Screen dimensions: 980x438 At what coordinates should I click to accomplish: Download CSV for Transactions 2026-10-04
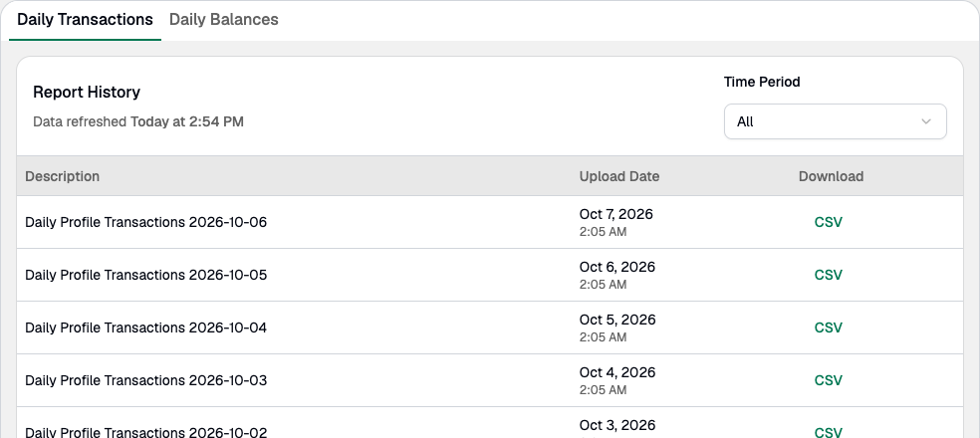pyautogui.click(x=829, y=328)
